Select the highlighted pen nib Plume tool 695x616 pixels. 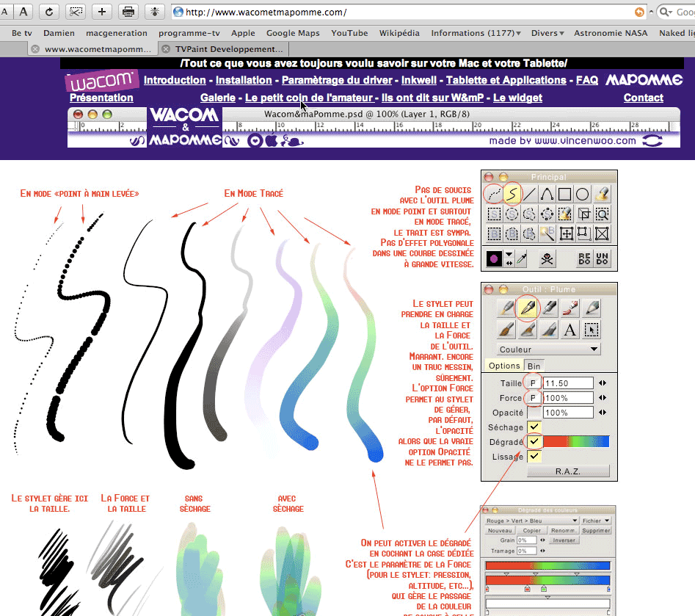527,308
